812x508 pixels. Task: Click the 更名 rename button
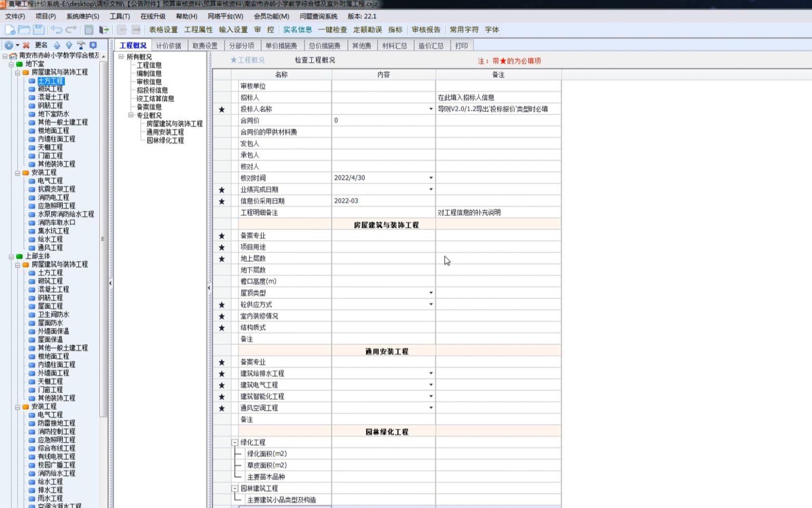42,45
